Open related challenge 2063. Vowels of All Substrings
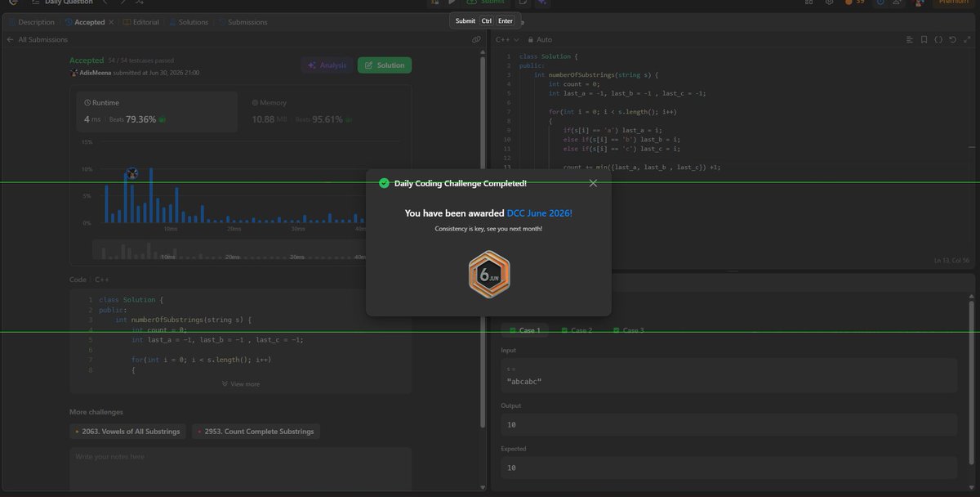This screenshot has height=497, width=980. click(x=128, y=431)
